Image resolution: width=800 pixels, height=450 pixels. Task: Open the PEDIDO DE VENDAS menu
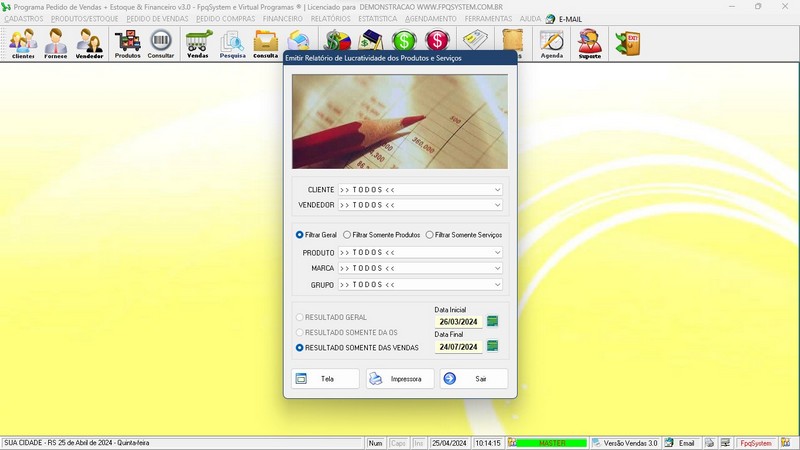coord(157,19)
